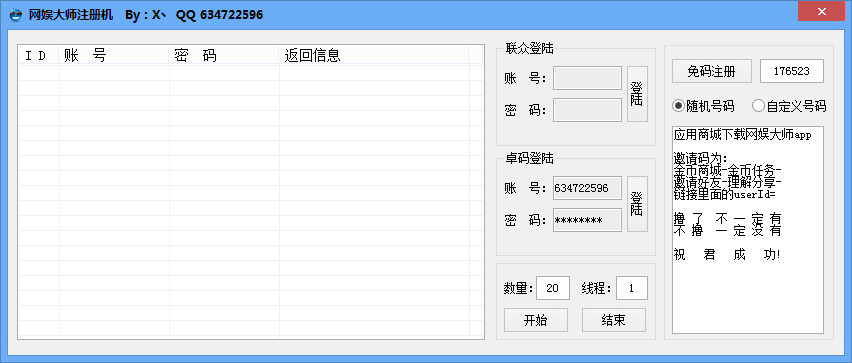Image resolution: width=852 pixels, height=363 pixels.
Task: Click 登陆 button in 联众登陆 group
Action: click(x=637, y=94)
